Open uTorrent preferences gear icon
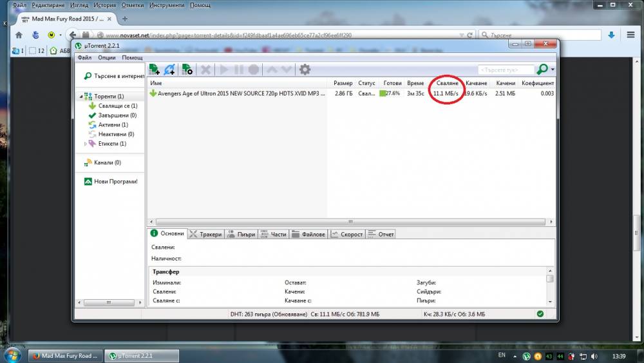The width and height of the screenshot is (644, 363). pyautogui.click(x=305, y=70)
